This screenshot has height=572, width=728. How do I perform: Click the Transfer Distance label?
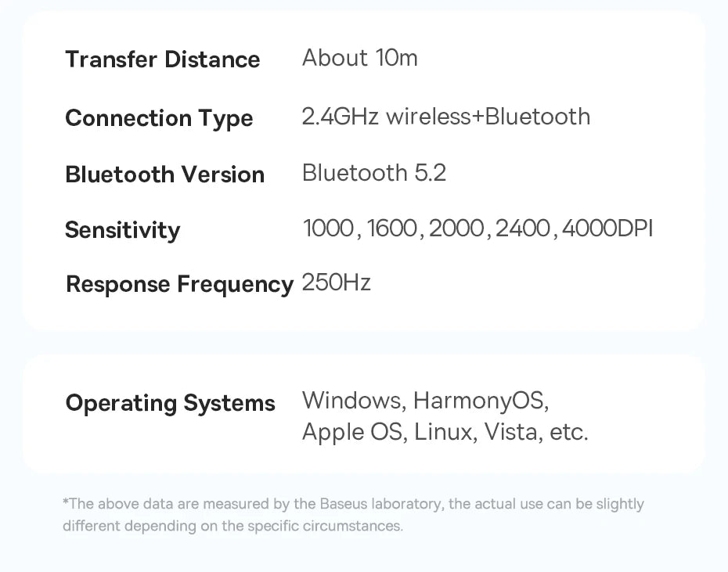(163, 59)
